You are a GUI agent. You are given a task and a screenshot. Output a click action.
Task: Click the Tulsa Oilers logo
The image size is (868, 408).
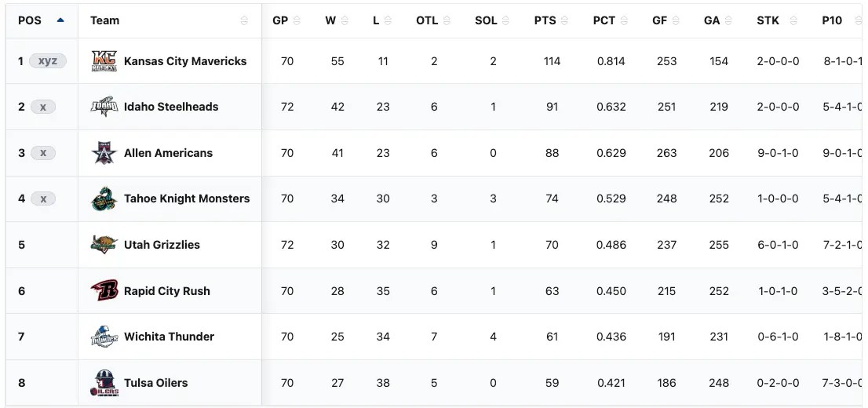pyautogui.click(x=104, y=383)
